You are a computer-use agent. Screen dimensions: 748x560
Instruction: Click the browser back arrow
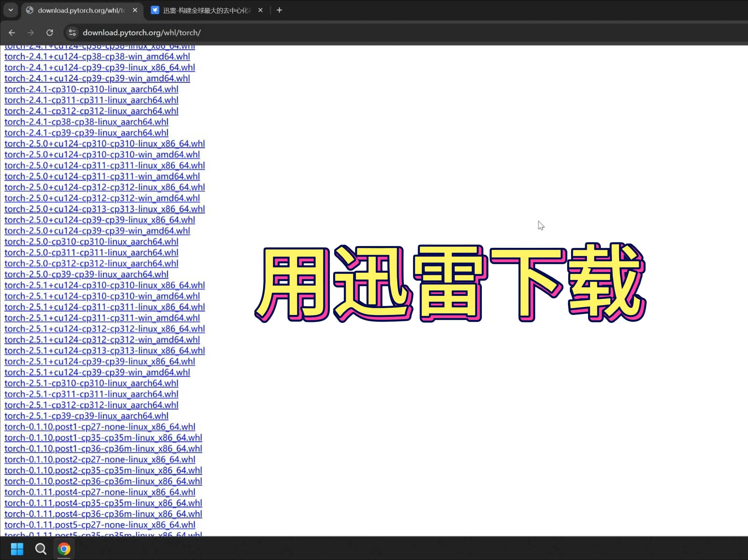(x=12, y=33)
